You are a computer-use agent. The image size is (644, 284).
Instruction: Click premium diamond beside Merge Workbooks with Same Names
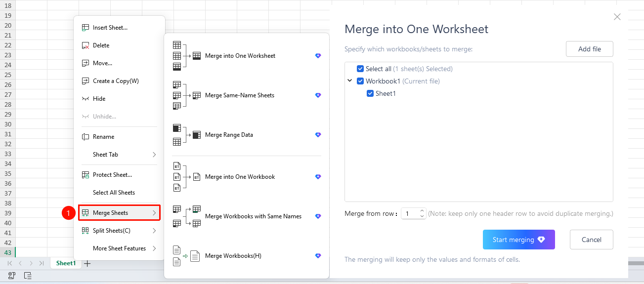[318, 216]
